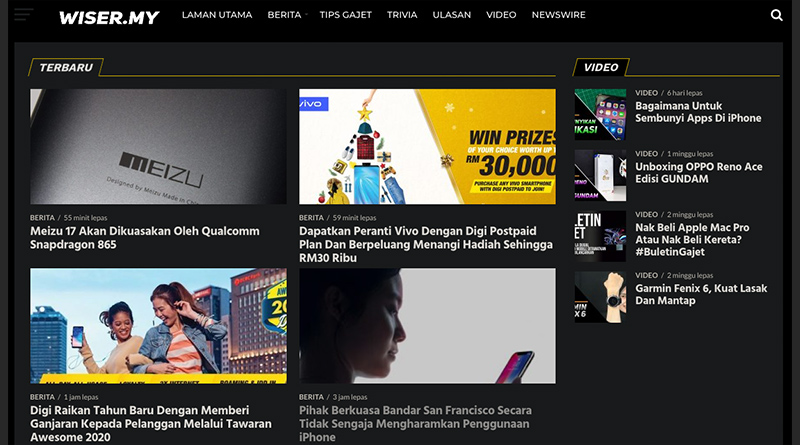Open the Sembunyi Apps iPhone video thumbnail
The height and width of the screenshot is (445, 800).
click(x=600, y=115)
